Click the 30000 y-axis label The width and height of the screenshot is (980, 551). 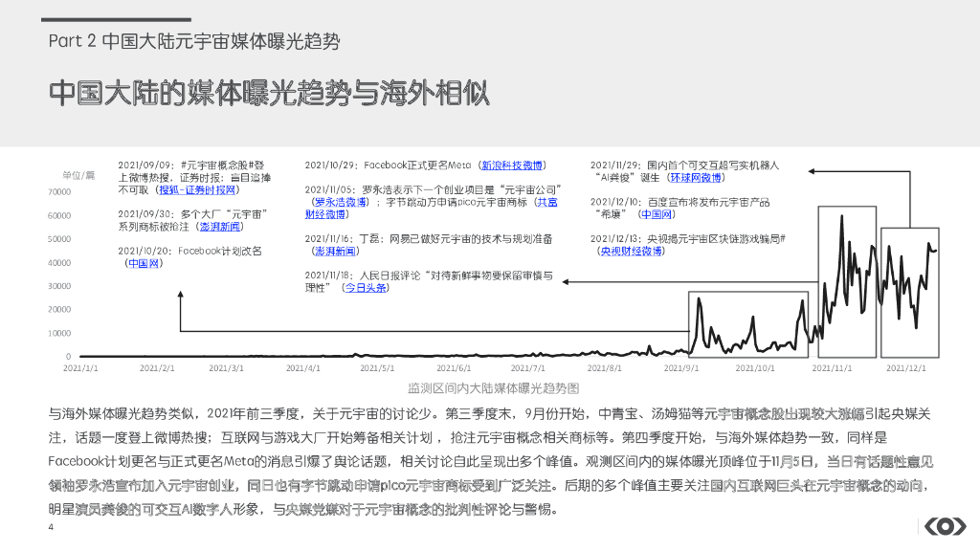coord(59,286)
